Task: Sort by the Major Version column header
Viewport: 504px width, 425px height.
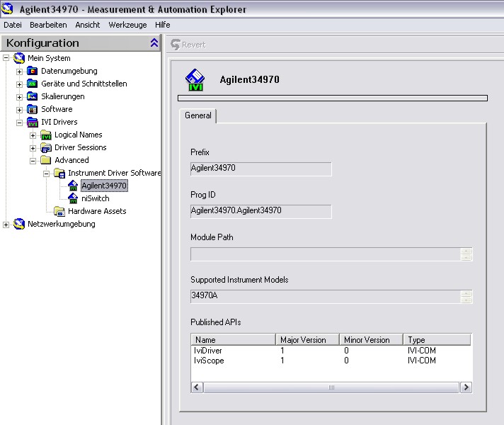Action: (308, 340)
